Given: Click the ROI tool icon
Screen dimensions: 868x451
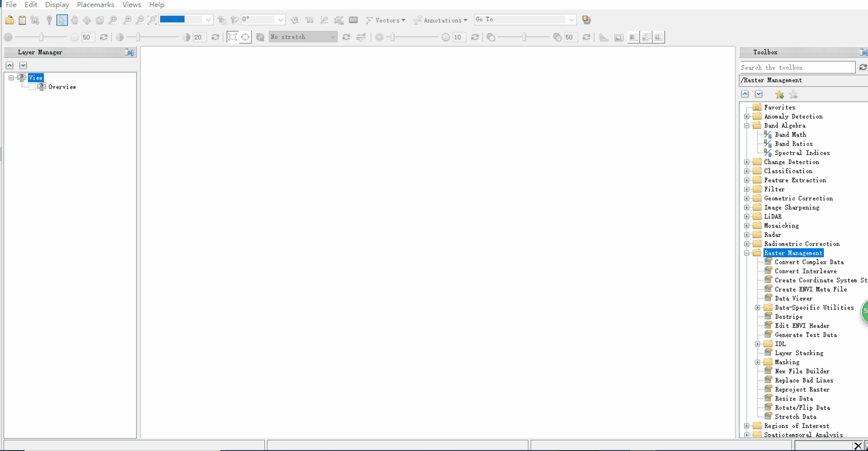Looking at the screenshot, I should [x=339, y=20].
